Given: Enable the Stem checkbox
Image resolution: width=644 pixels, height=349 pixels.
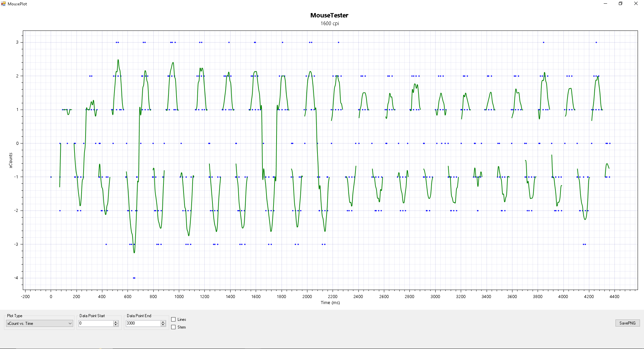Looking at the screenshot, I should 174,327.
